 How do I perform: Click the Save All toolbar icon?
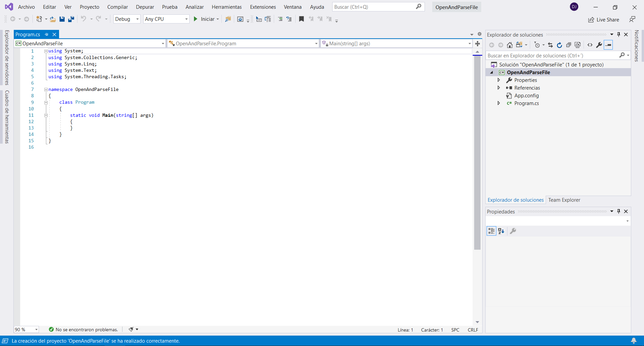tap(71, 19)
